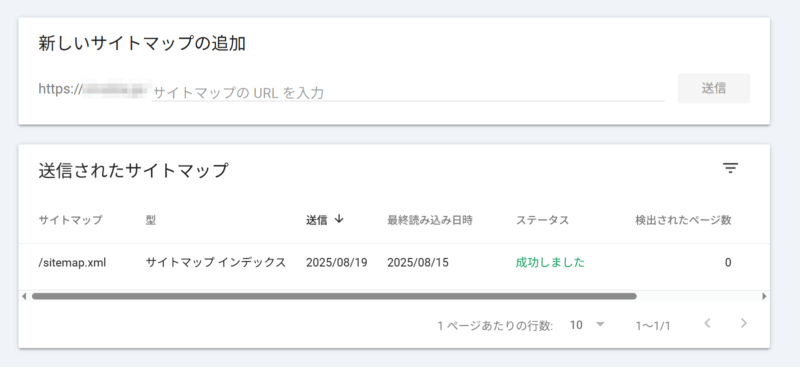Viewport: 800px width, 367px height.
Task: Open the /sitemap.xml sitemap entry
Action: point(72,263)
